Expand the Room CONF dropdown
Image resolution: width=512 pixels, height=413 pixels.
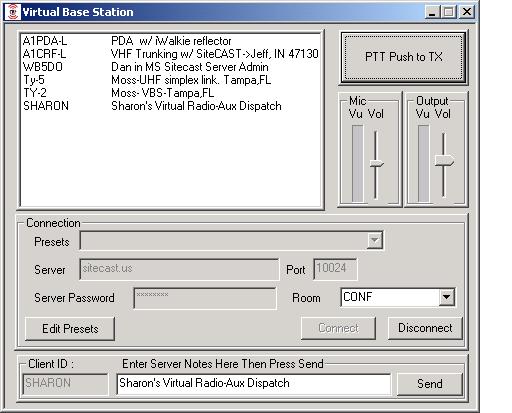pos(446,297)
